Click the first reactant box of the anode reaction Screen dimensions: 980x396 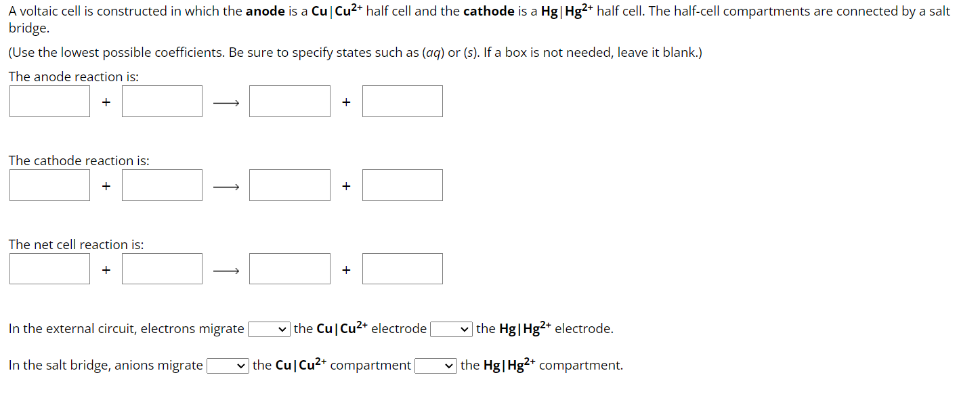tap(49, 101)
